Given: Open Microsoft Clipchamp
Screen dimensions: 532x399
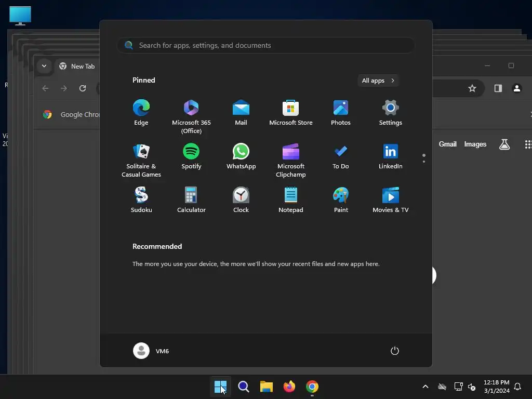Looking at the screenshot, I should click(x=291, y=161).
